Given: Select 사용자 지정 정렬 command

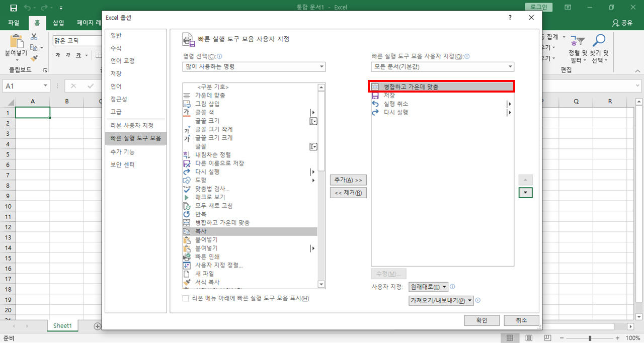Looking at the screenshot, I should [250, 265].
